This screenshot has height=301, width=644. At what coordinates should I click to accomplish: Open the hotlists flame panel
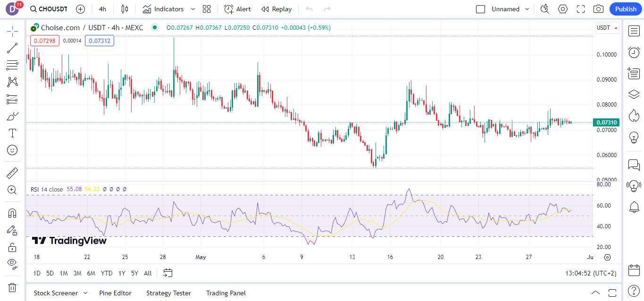pos(634,116)
